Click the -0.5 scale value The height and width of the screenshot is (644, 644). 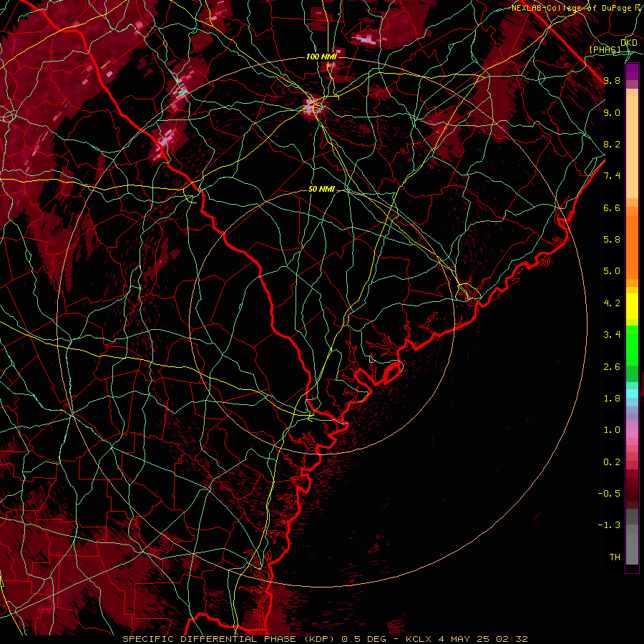point(609,494)
